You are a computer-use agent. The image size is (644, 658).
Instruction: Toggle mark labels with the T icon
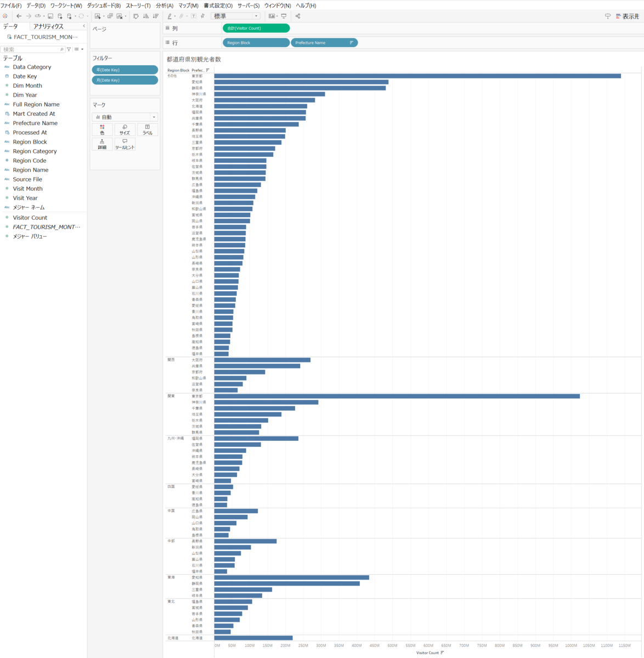click(194, 16)
